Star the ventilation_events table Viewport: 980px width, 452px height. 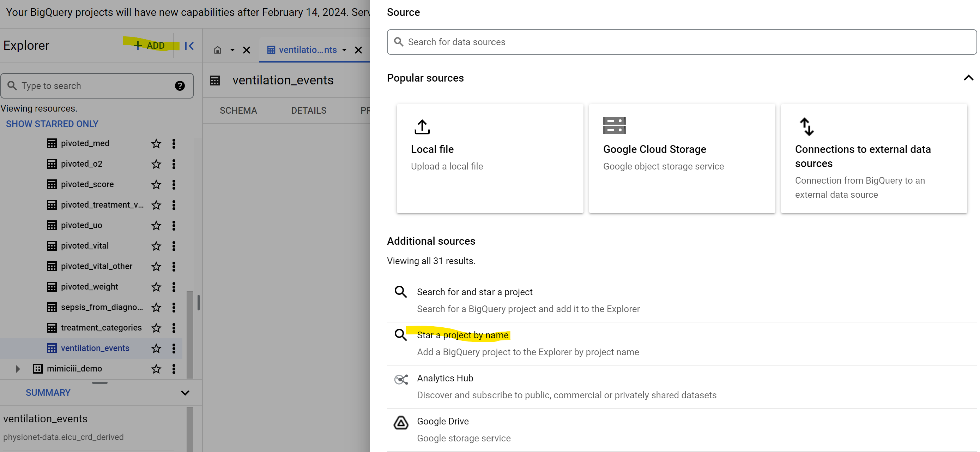(x=156, y=349)
